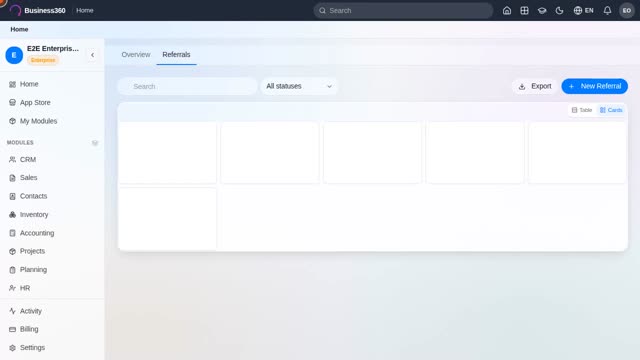This screenshot has width=640, height=360.
Task: Collapse the Modules section icon
Action: [95, 142]
